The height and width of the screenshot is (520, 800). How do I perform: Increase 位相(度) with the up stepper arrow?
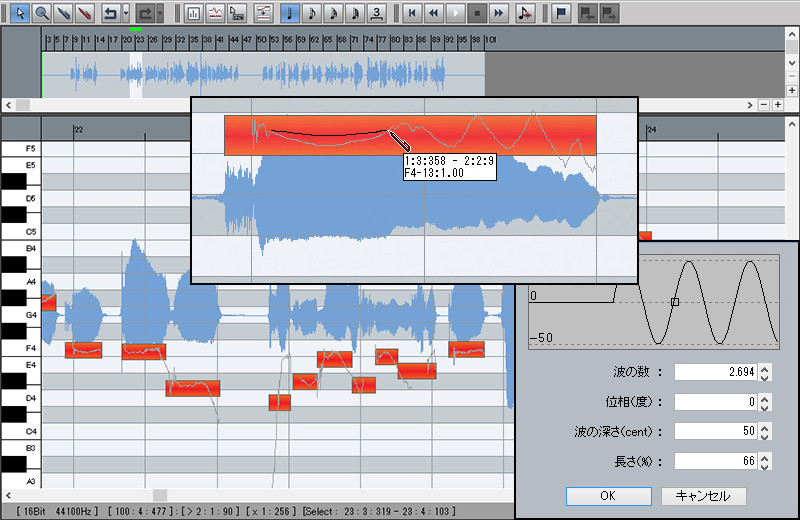click(764, 398)
